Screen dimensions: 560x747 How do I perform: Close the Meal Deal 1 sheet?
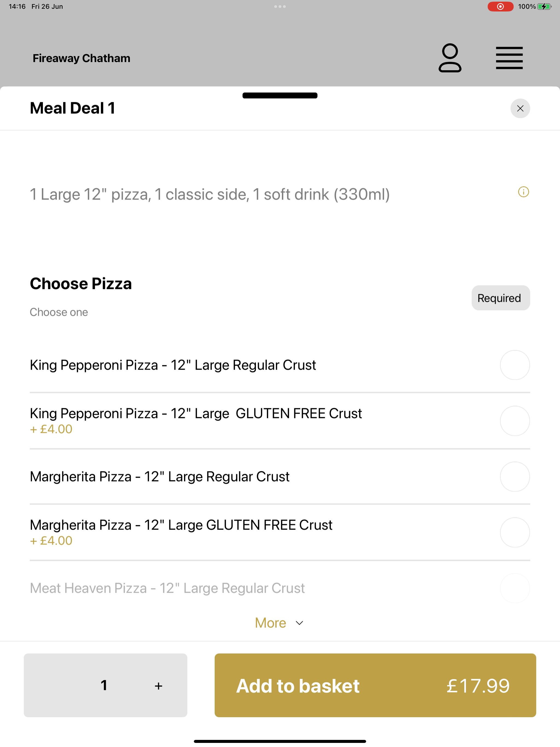(x=520, y=108)
